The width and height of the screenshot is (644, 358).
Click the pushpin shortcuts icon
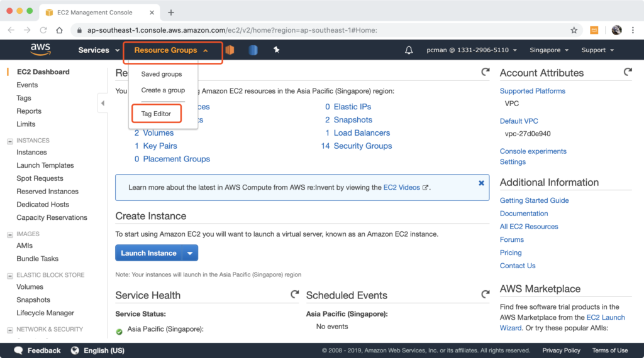pos(277,50)
